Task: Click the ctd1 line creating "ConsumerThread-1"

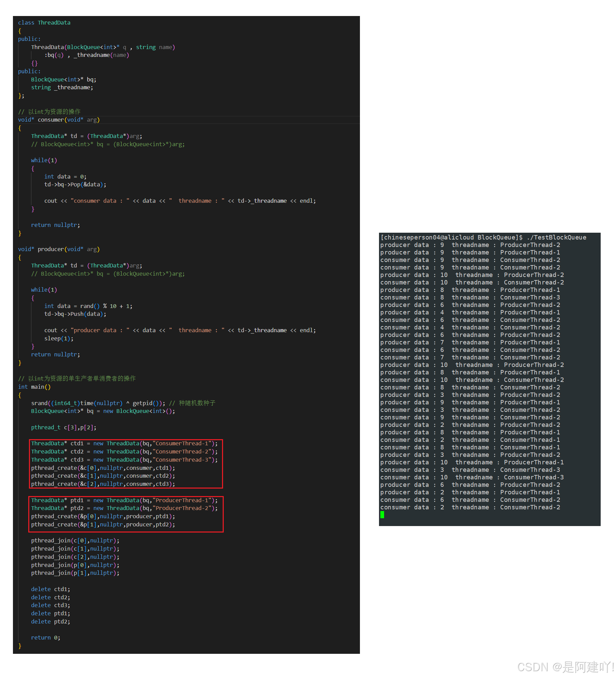Action: (124, 443)
